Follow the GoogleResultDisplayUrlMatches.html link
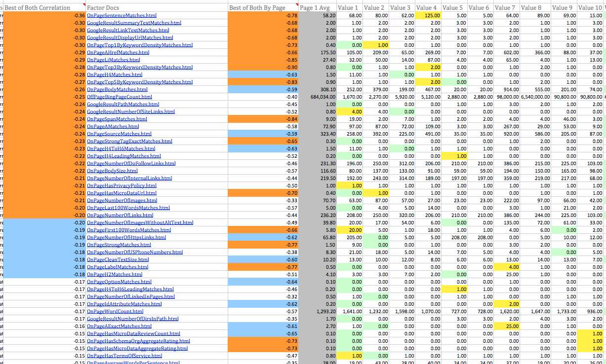 (130, 38)
